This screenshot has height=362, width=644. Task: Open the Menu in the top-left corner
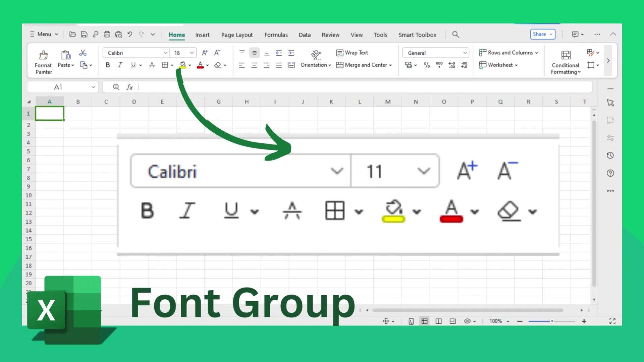point(44,34)
